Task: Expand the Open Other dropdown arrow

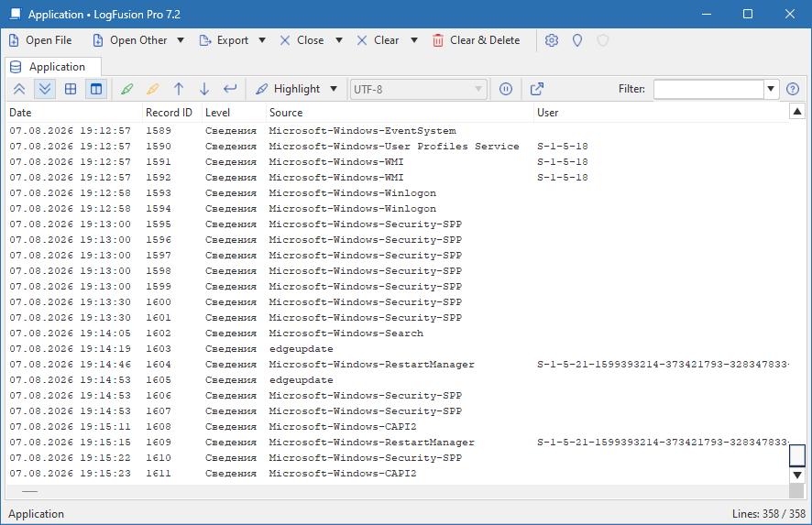Action: pyautogui.click(x=181, y=40)
